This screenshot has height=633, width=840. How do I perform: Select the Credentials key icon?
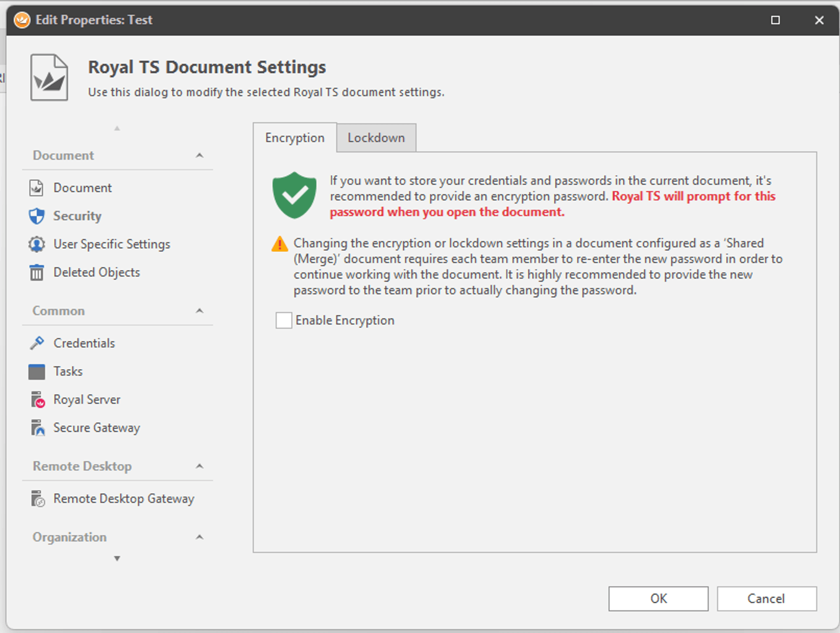(37, 343)
